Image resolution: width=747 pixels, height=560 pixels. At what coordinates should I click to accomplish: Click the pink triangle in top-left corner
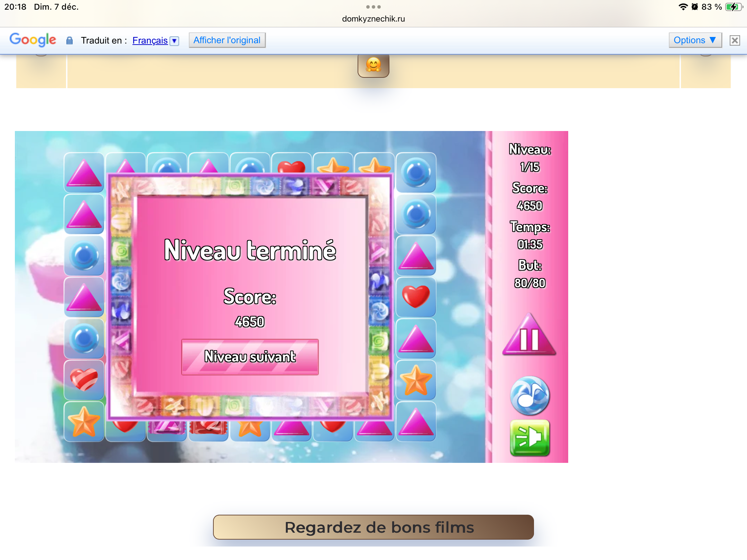[x=84, y=173]
